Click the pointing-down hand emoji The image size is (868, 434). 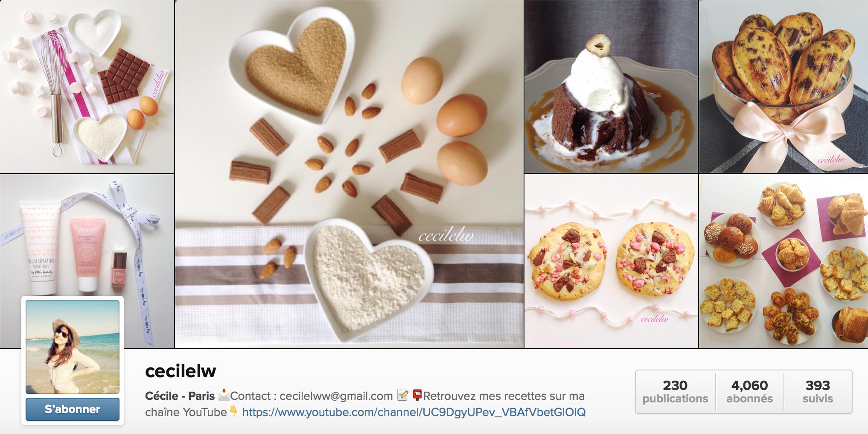coord(233,411)
